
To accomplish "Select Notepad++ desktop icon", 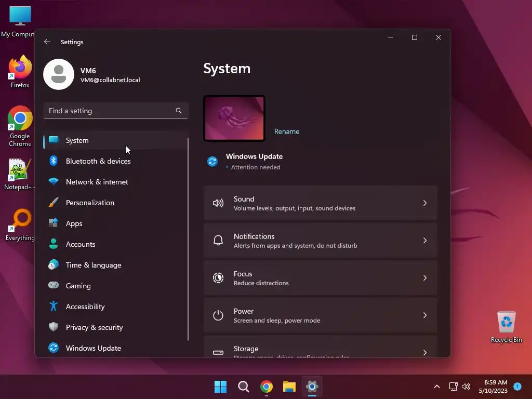I will click(19, 174).
